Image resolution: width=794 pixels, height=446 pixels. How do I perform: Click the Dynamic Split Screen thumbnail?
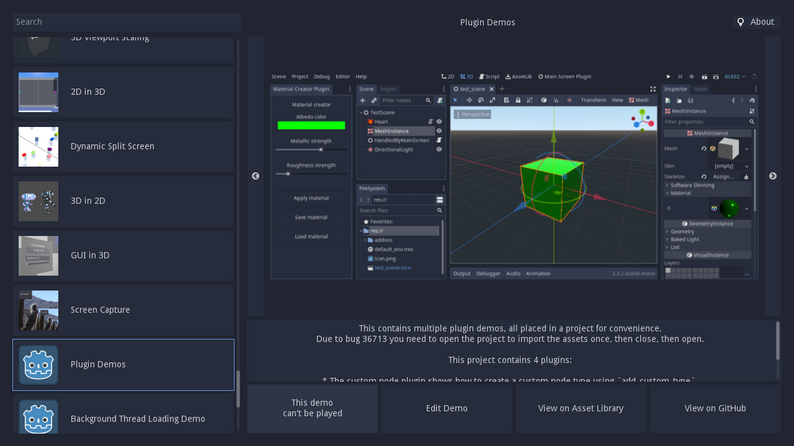click(x=38, y=146)
